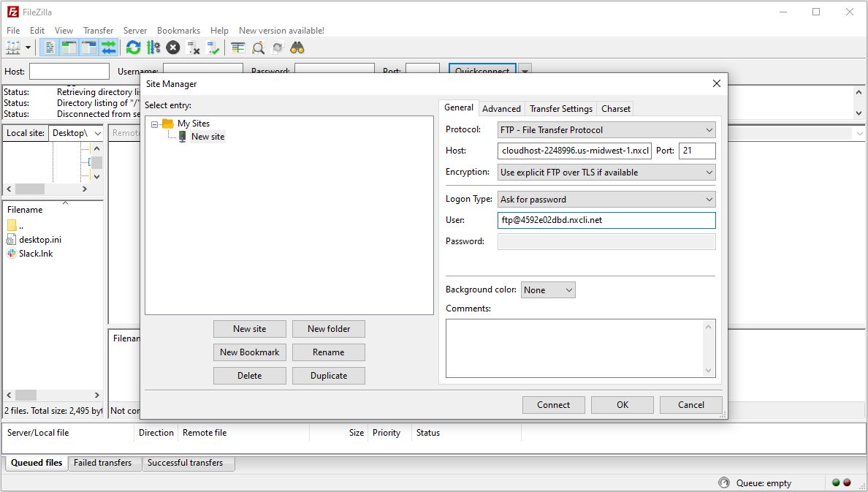Click the Delete button

coord(250,376)
